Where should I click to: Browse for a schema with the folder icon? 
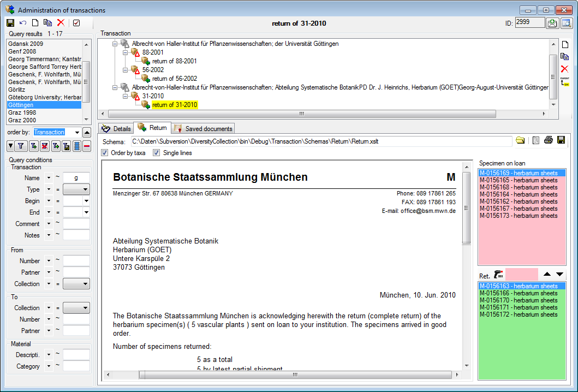pyautogui.click(x=520, y=140)
